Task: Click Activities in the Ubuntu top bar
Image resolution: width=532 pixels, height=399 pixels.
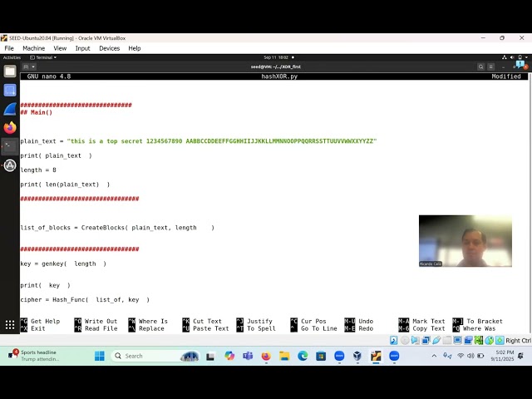Action: tap(12, 57)
